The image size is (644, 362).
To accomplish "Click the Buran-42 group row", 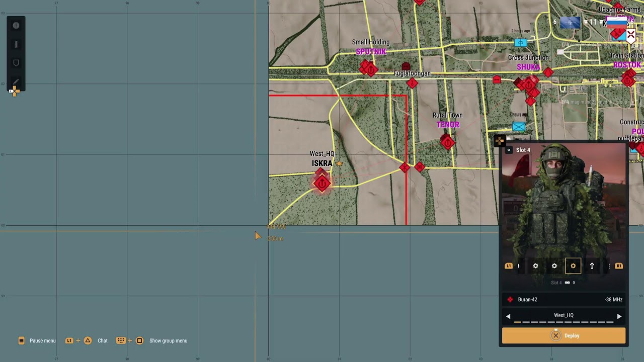I will tap(563, 300).
